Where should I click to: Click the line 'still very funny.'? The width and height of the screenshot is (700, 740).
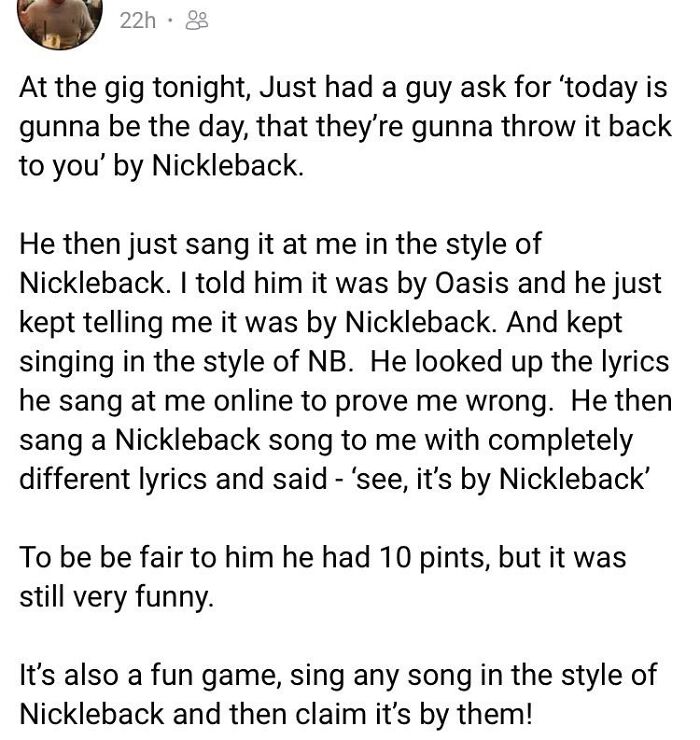(x=117, y=597)
